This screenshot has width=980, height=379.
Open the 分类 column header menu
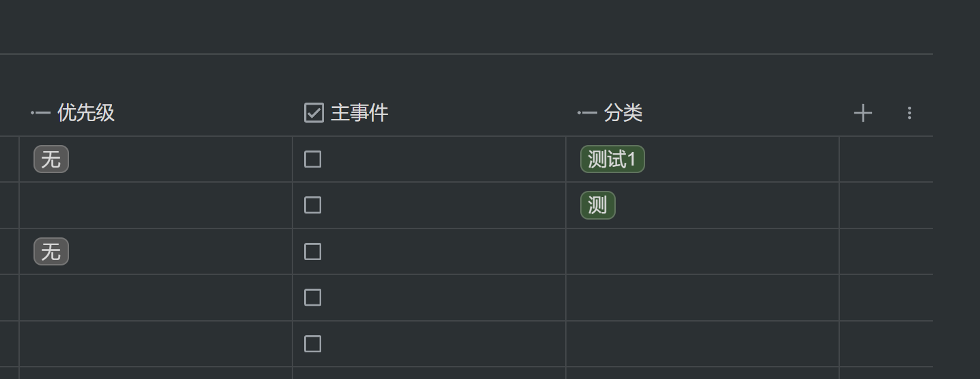(623, 113)
